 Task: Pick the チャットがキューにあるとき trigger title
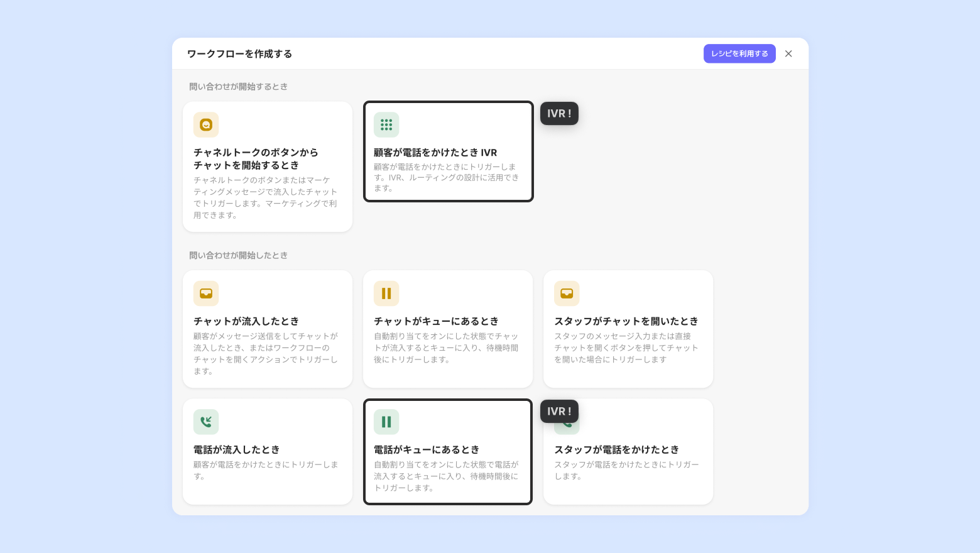(x=436, y=321)
